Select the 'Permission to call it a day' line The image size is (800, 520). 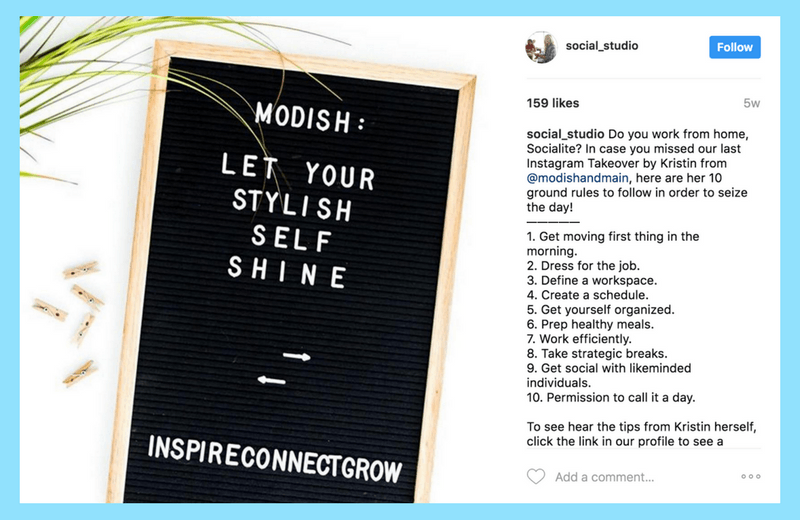(x=611, y=398)
